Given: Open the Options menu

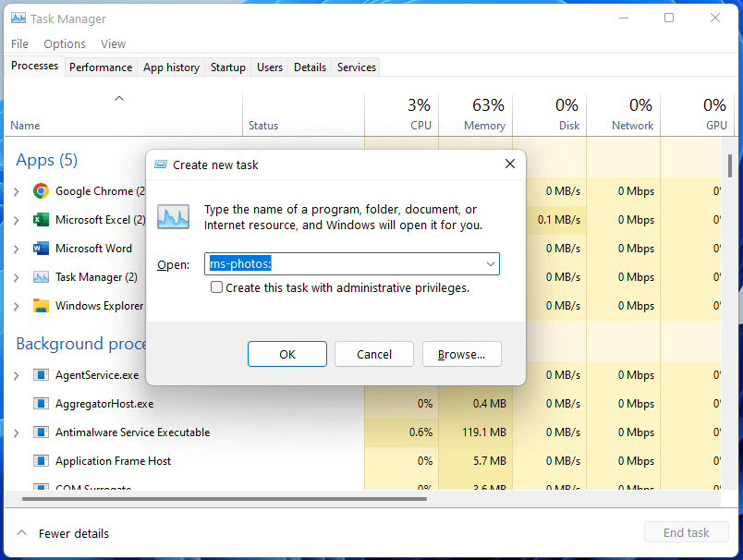Looking at the screenshot, I should 65,44.
